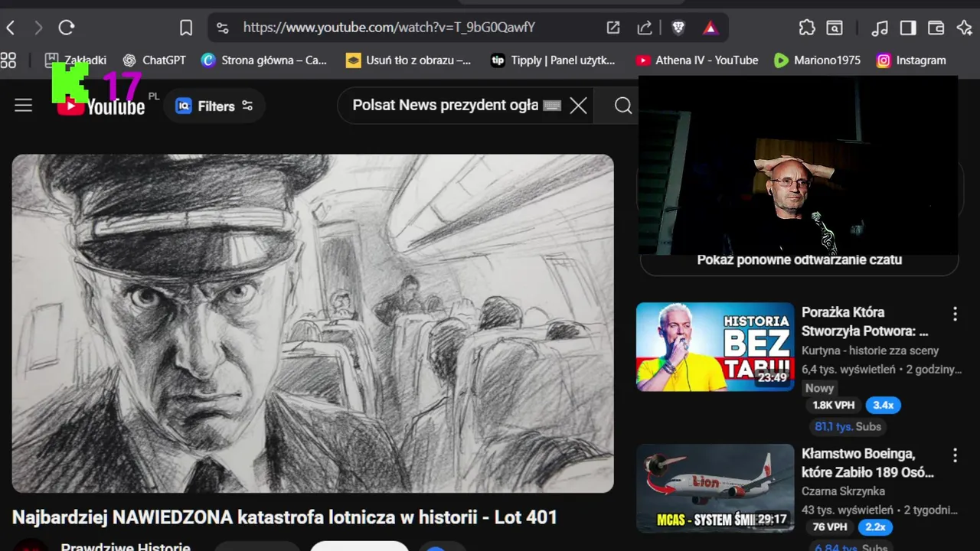Open options menu for Kłamstwo Boeinga video
The width and height of the screenshot is (980, 551).
click(x=955, y=455)
